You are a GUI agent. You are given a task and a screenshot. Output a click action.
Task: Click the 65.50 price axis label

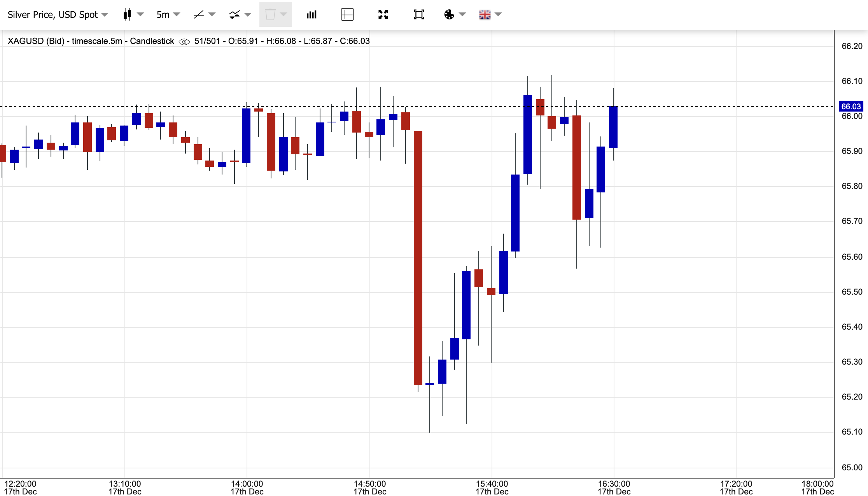pos(852,292)
